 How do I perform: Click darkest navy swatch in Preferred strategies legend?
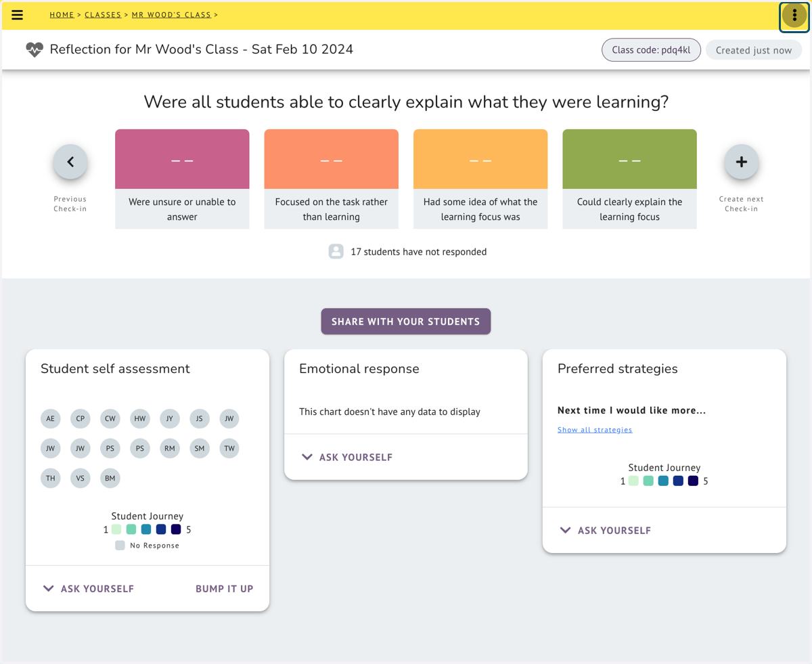tap(693, 481)
